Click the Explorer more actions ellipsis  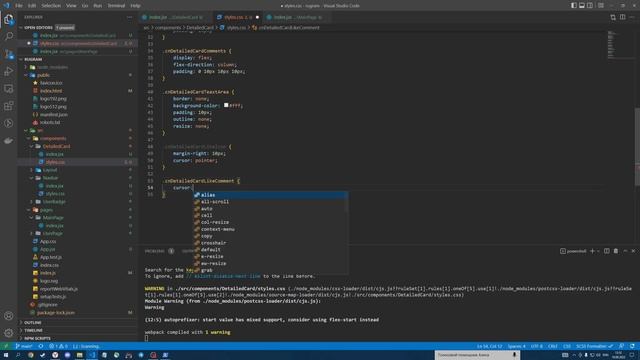(129, 17)
